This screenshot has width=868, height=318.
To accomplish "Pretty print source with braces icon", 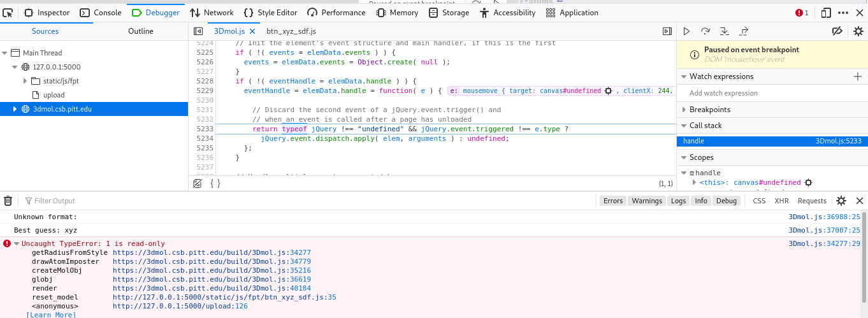I will [x=215, y=184].
